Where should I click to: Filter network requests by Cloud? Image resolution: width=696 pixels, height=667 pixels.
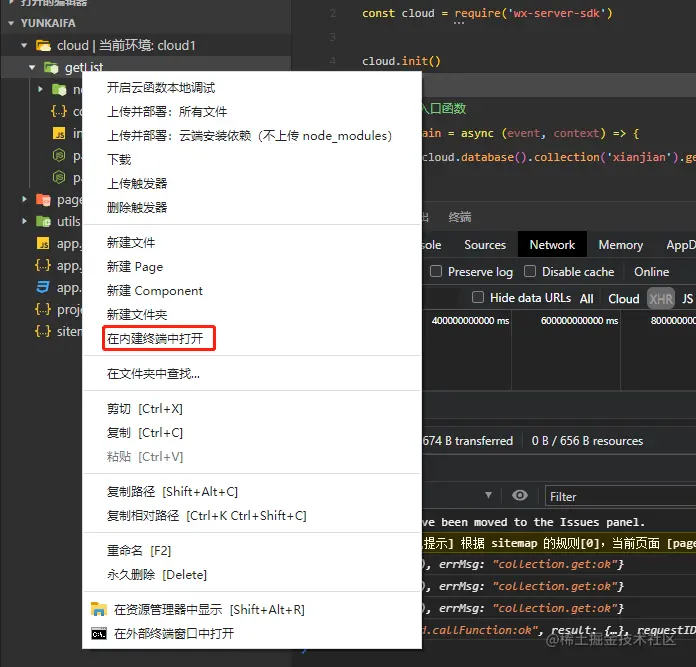pyautogui.click(x=624, y=298)
